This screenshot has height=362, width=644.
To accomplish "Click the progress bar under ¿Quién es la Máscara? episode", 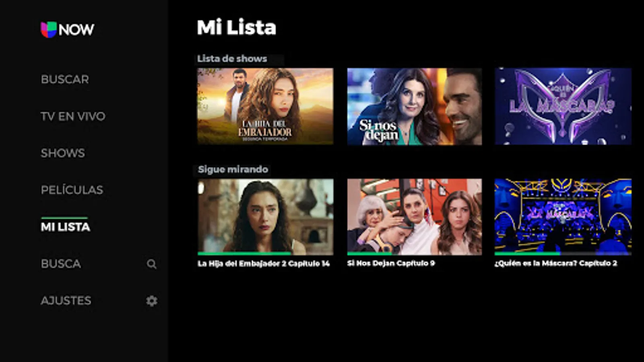I will coord(563,253).
